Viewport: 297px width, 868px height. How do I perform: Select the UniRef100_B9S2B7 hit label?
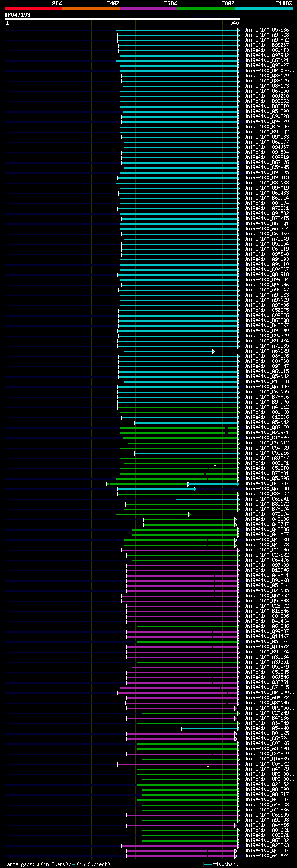(x=266, y=45)
